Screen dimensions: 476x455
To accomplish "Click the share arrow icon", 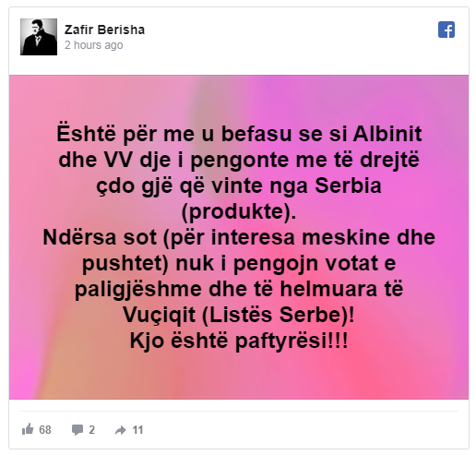I will (x=120, y=430).
